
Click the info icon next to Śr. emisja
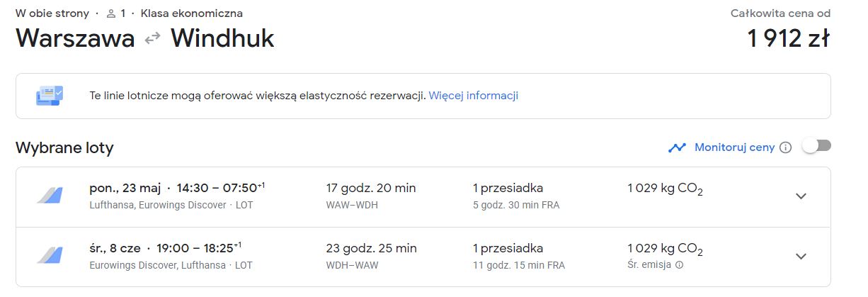(680, 265)
